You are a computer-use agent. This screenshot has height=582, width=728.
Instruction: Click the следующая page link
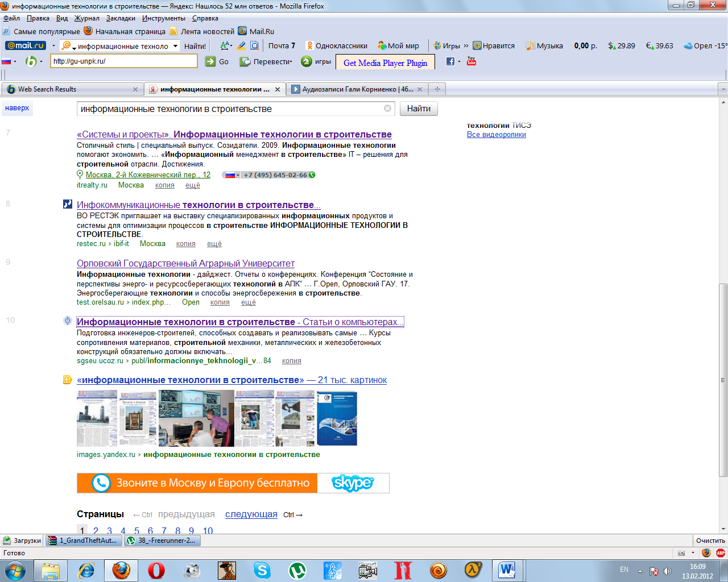coord(251,514)
